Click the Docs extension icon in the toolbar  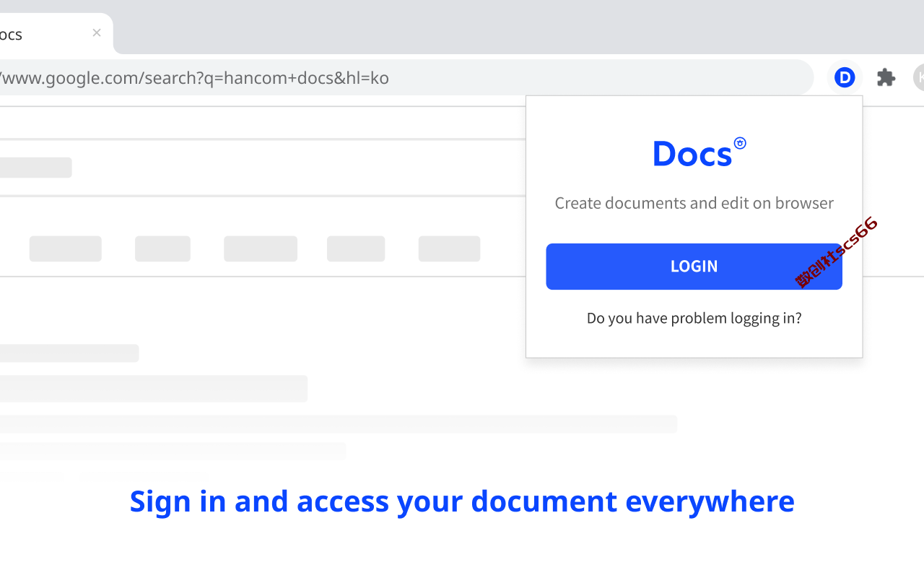[845, 77]
